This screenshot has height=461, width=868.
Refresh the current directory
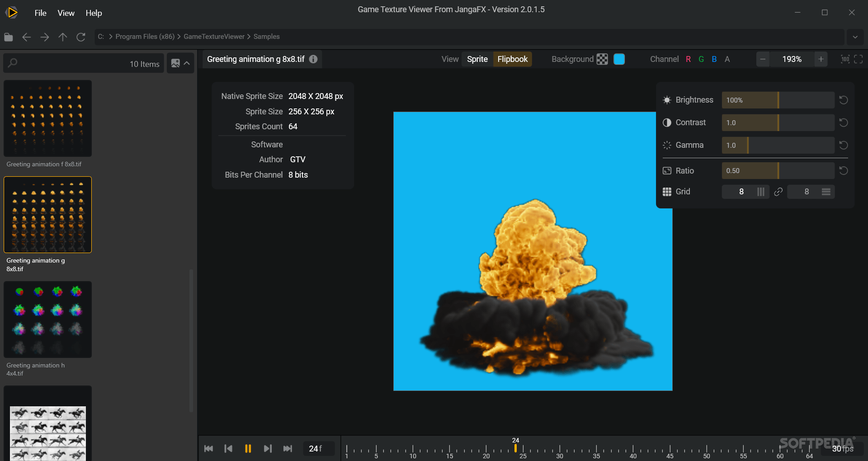click(x=81, y=37)
